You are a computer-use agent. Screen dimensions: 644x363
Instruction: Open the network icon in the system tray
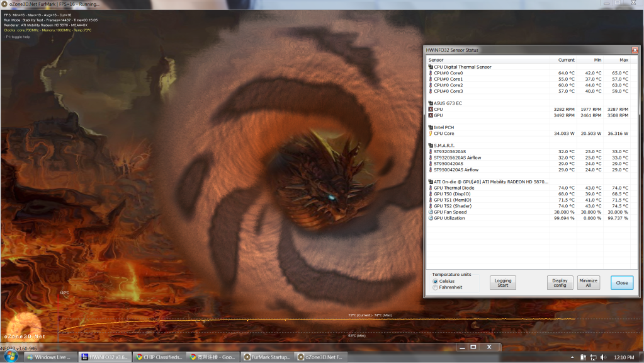[593, 357]
